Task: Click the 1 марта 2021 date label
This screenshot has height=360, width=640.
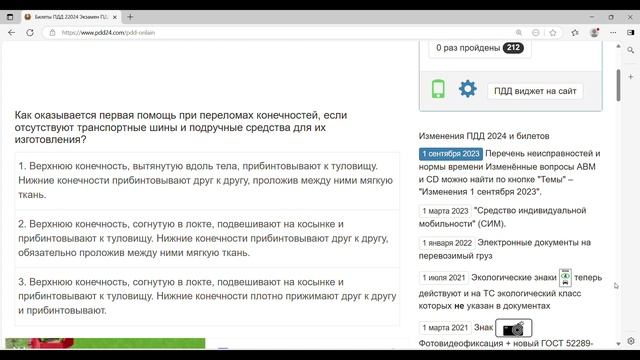Action: [x=445, y=328]
